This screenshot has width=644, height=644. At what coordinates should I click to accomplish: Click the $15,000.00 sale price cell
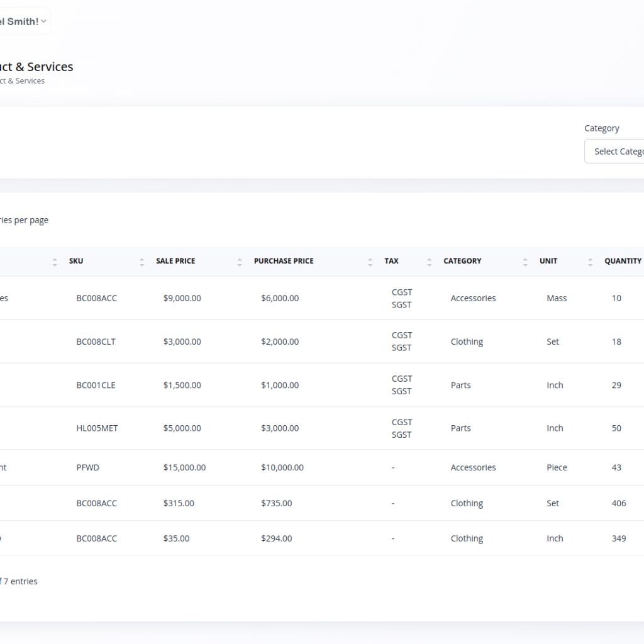(x=184, y=468)
